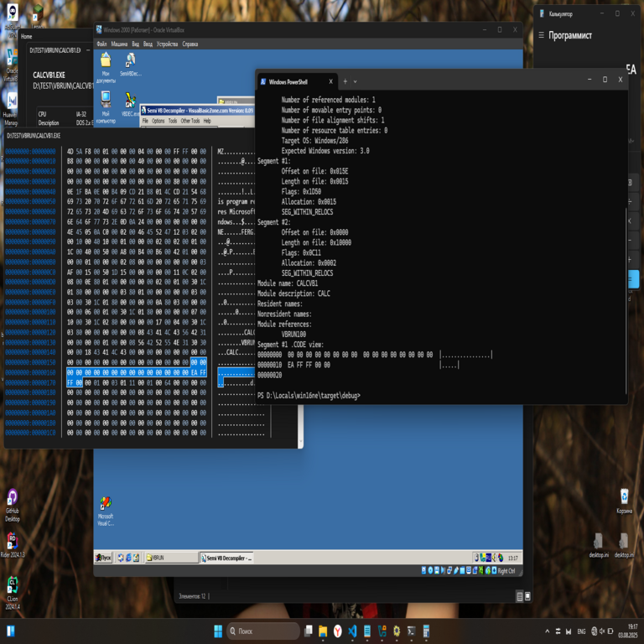Open terminal profile dropdown next to new tab
Screen dimensions: 644x644
click(356, 81)
